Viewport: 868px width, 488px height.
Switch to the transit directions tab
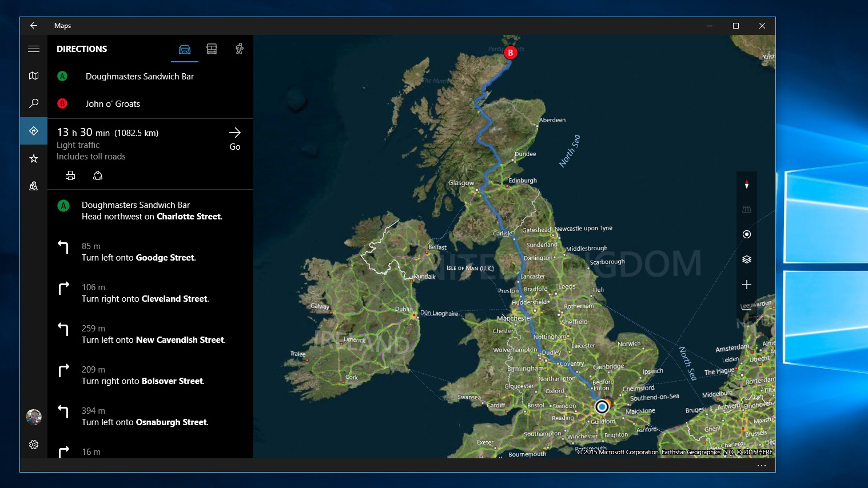tap(212, 49)
